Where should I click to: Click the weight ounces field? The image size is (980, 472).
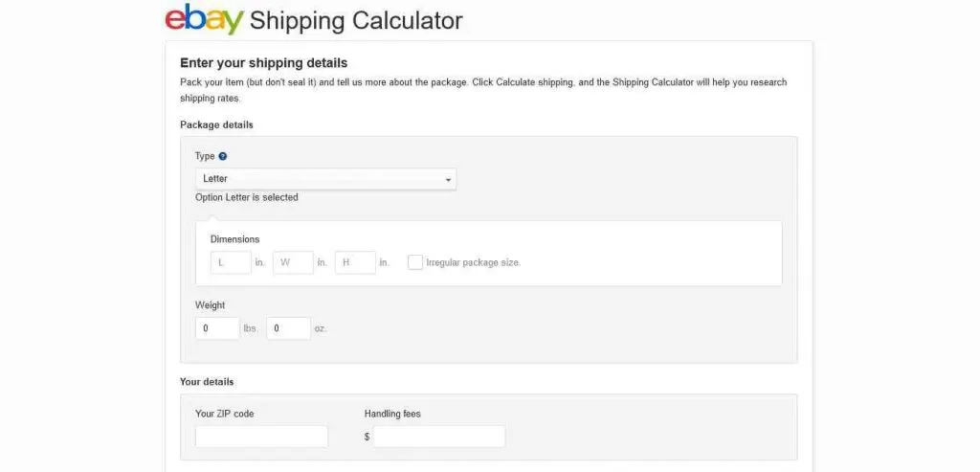point(289,328)
